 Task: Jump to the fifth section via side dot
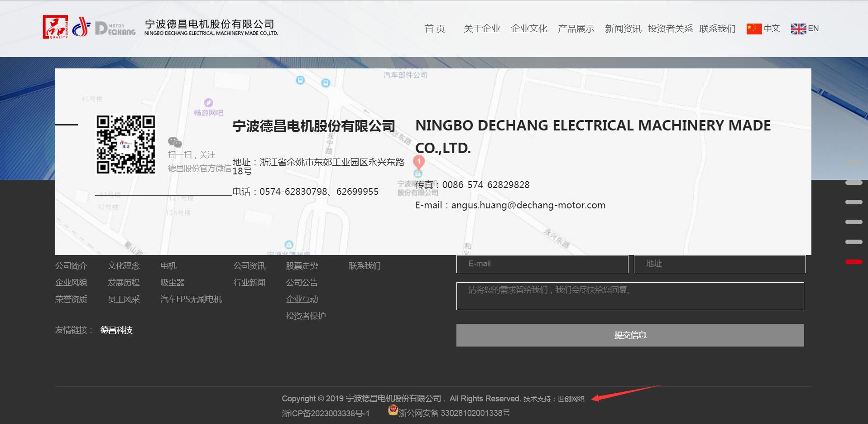tap(854, 242)
